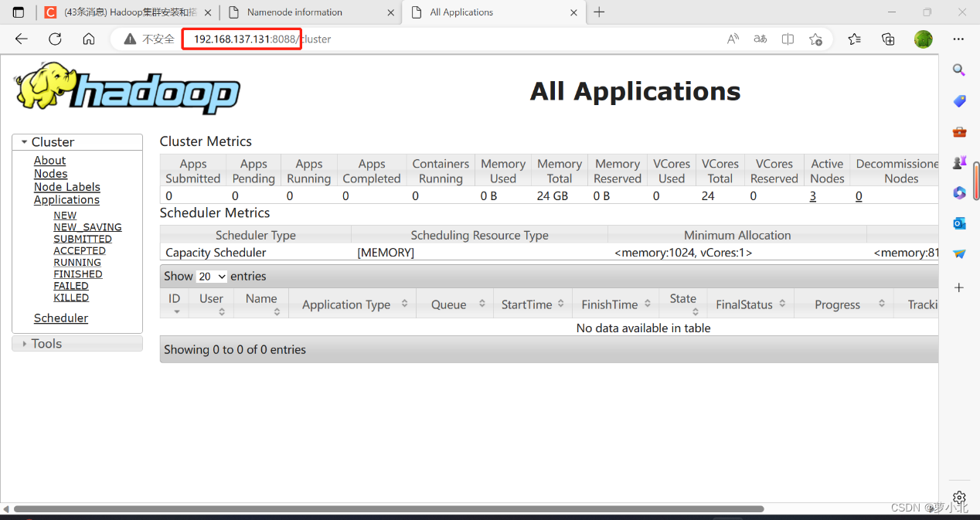Filter applications by FAILED state
980x520 pixels.
[x=71, y=285]
